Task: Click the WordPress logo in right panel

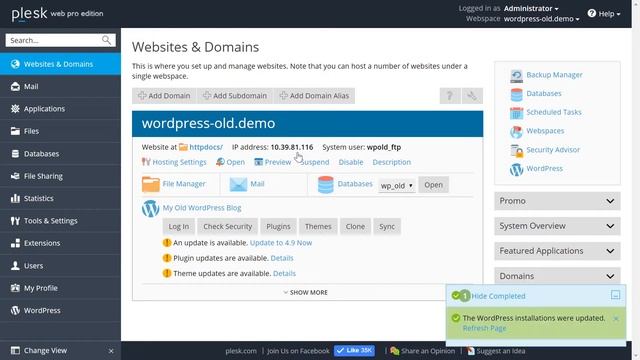Action: pyautogui.click(x=516, y=169)
